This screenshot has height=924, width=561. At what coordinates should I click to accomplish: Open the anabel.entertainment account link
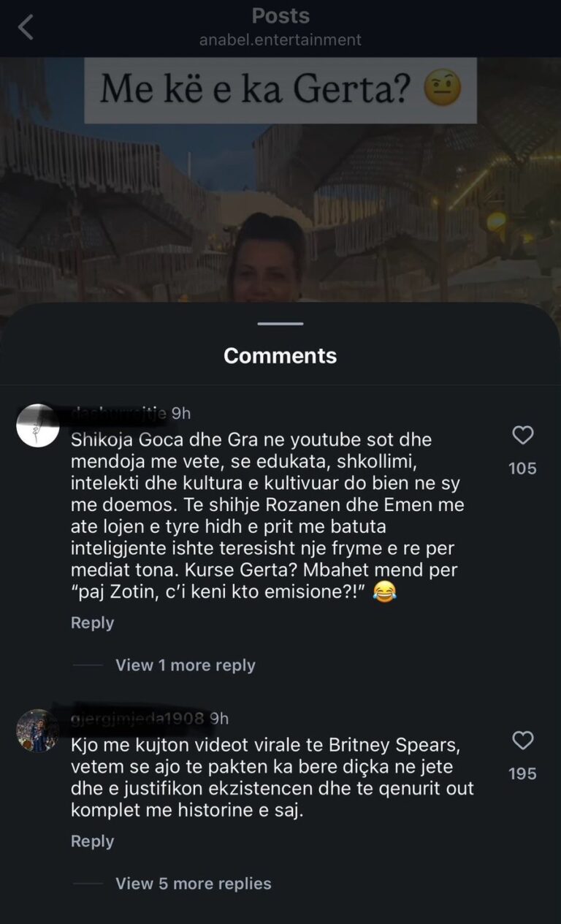(x=280, y=40)
